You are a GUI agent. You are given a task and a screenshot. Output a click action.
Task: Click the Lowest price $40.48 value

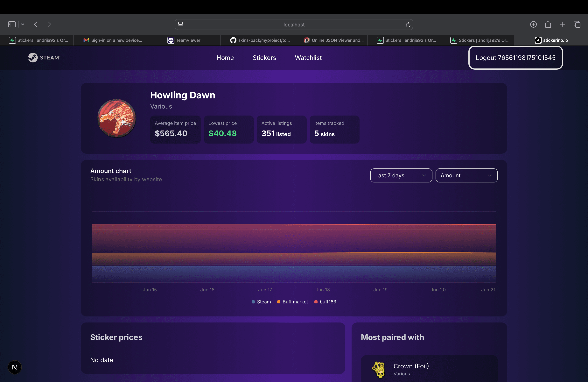click(223, 133)
